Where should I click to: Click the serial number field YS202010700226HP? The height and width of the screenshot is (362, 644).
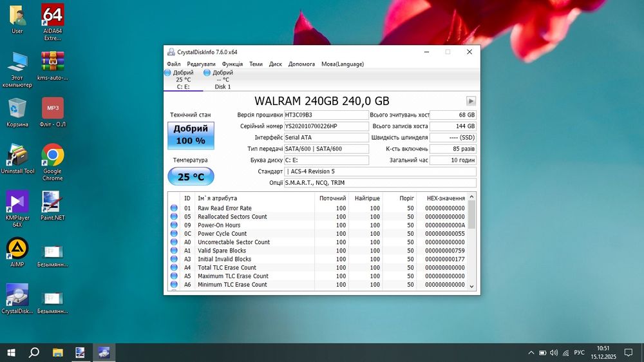pyautogui.click(x=326, y=126)
